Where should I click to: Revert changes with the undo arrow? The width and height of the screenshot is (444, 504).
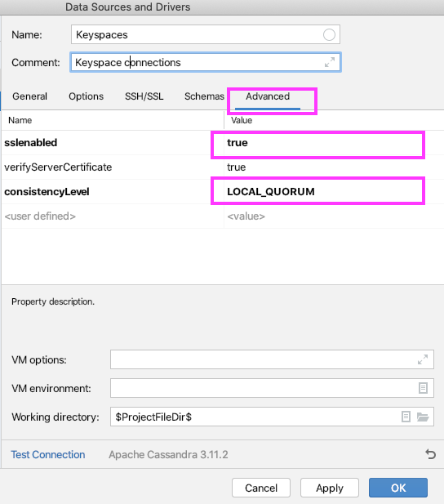pos(430,454)
